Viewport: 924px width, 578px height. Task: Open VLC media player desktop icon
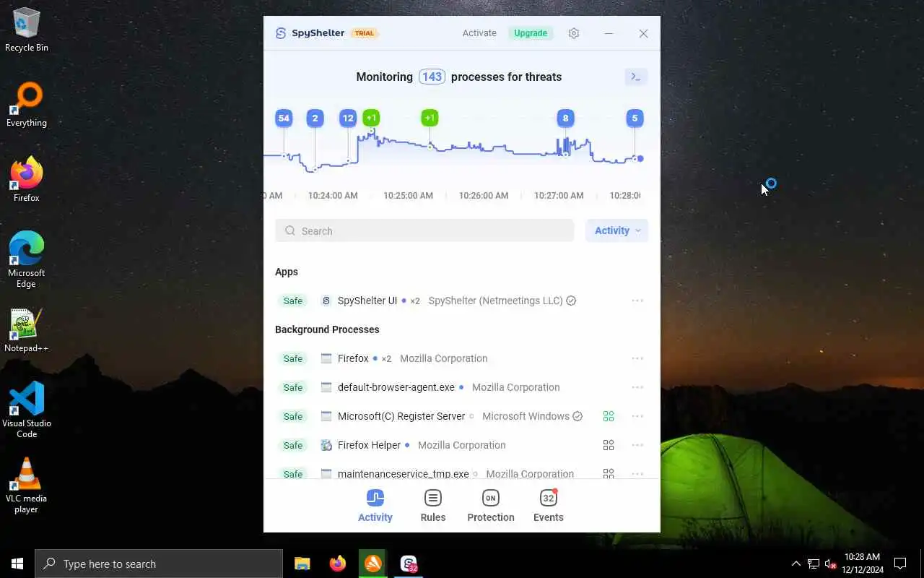point(27,486)
